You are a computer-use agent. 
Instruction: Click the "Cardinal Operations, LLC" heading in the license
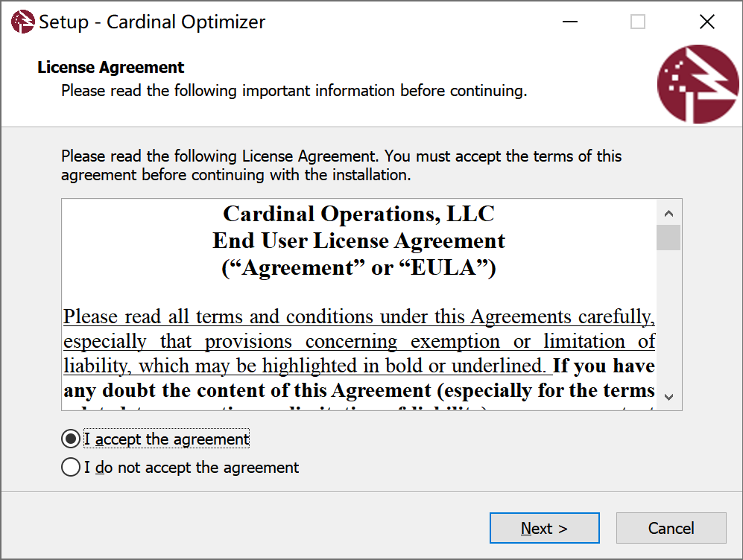[x=358, y=214]
